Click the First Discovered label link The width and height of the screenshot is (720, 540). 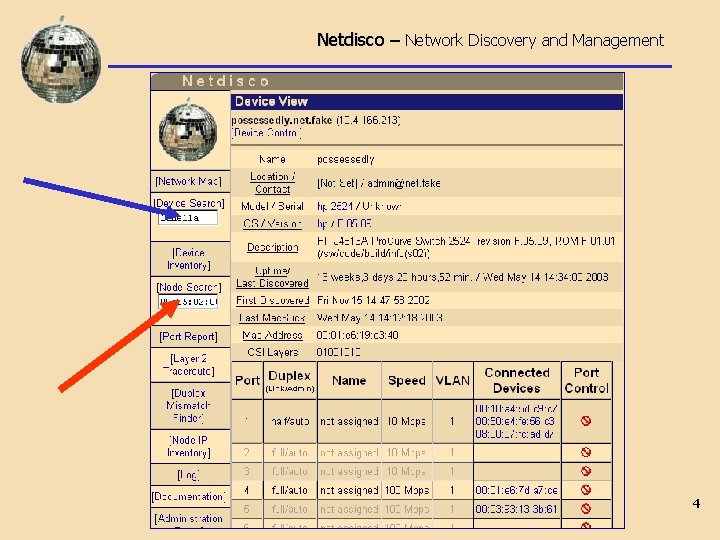(x=272, y=300)
